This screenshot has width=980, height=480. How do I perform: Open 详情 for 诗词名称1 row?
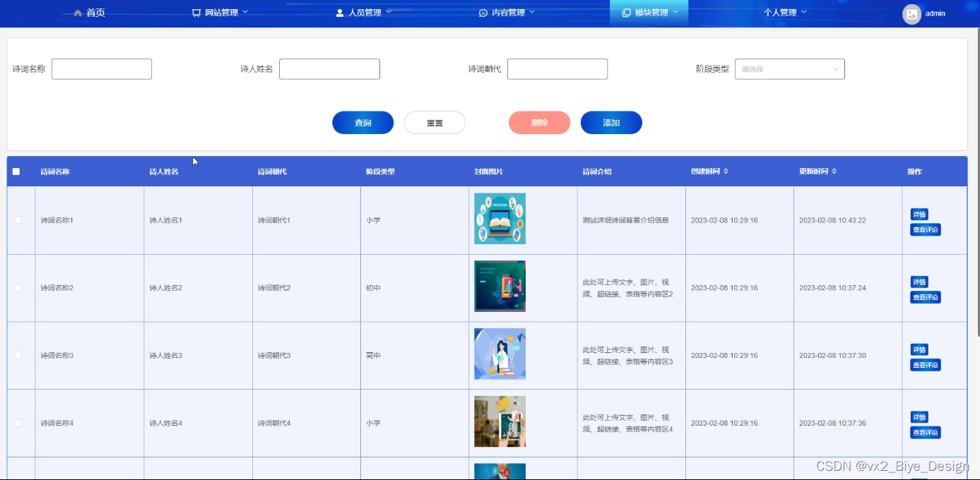[919, 215]
